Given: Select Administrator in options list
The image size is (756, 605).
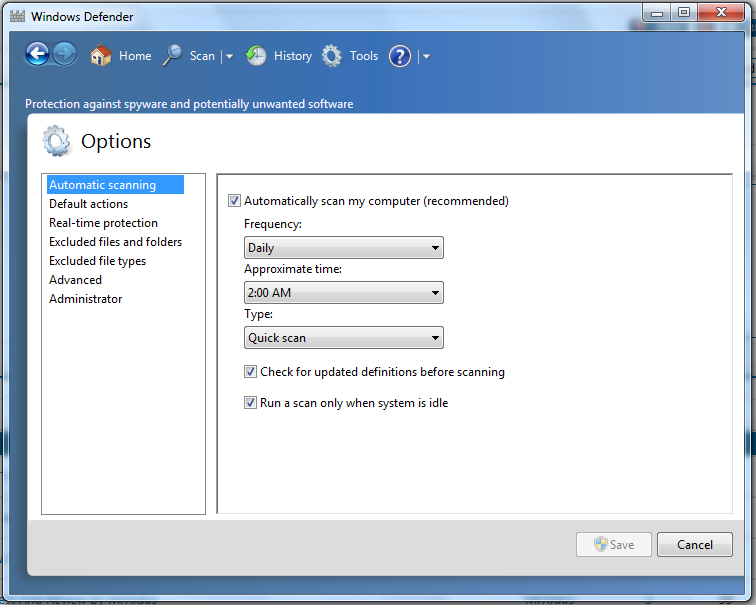Looking at the screenshot, I should coord(86,299).
